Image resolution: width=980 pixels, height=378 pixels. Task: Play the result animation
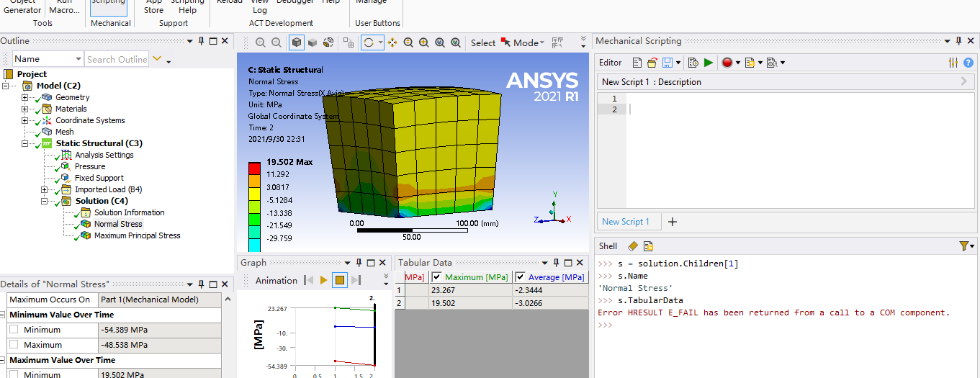[324, 280]
